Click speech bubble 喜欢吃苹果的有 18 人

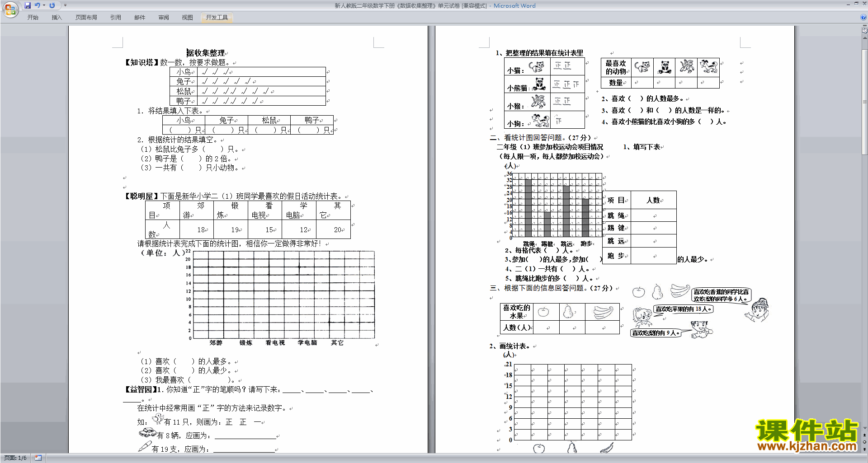coord(683,309)
